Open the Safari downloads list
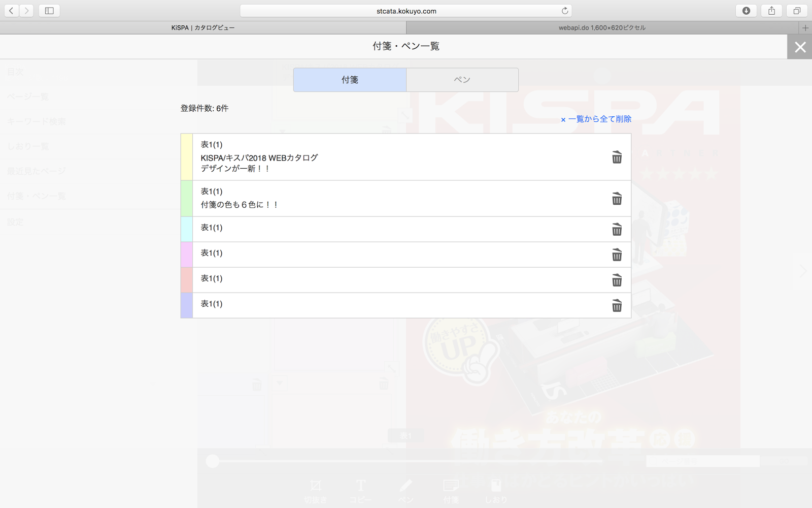Viewport: 812px width, 508px height. (746, 11)
